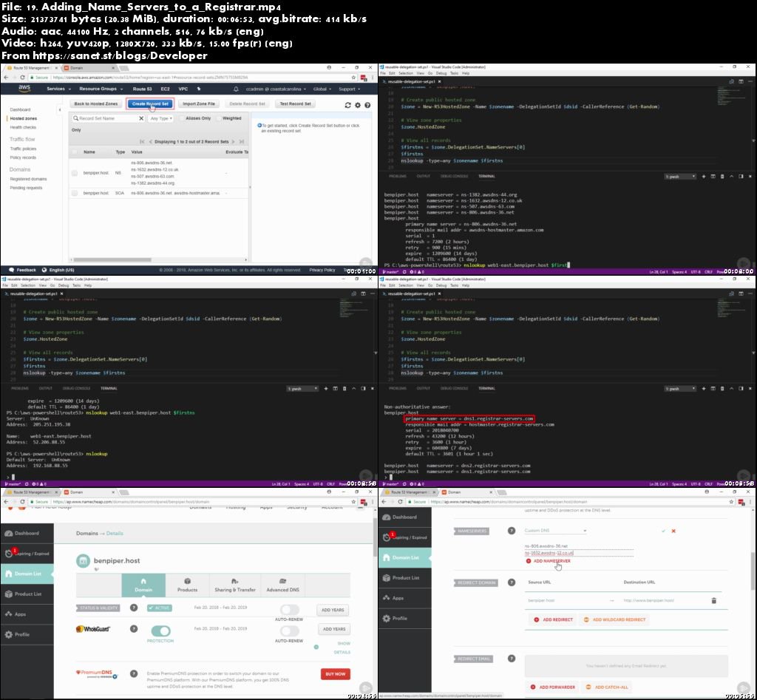Click the red BUY NOW PremiumDNS button
Viewport: 757px width, 700px height.
pyautogui.click(x=335, y=674)
